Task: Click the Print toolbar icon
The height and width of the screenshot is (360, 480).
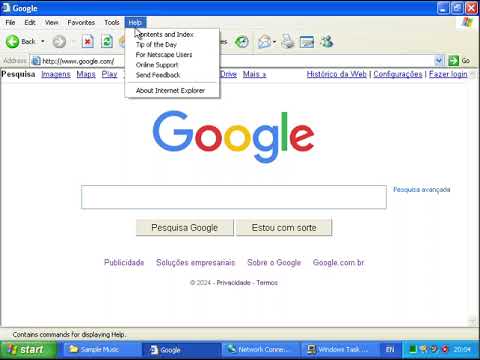Action: [288, 42]
